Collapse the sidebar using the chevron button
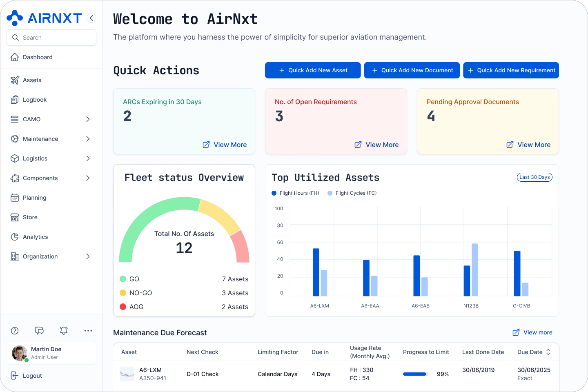 coord(91,18)
